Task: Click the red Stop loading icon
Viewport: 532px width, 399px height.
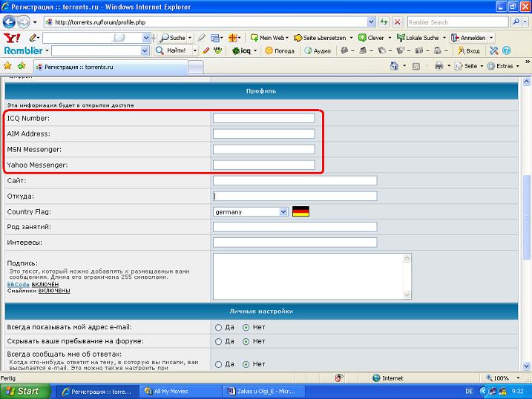Action: [397, 22]
